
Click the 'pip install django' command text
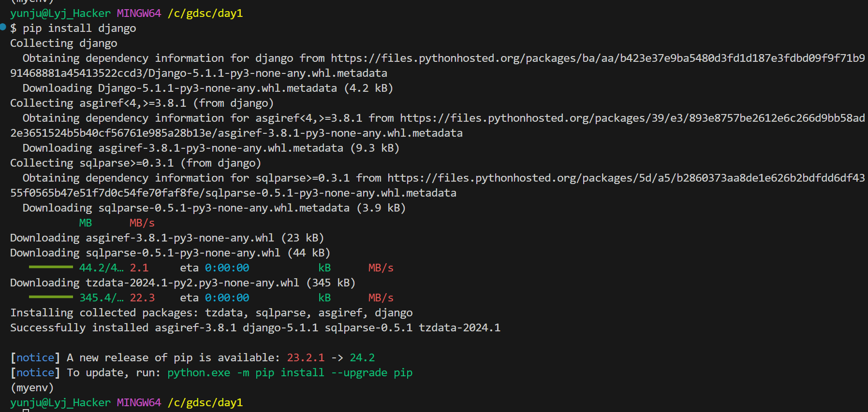click(x=79, y=28)
